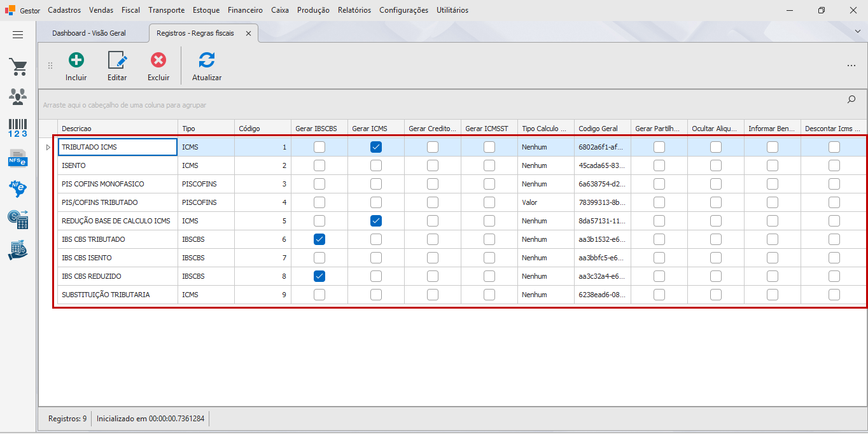The height and width of the screenshot is (434, 868).
Task: Click Editar to edit the selected rule
Action: [117, 67]
